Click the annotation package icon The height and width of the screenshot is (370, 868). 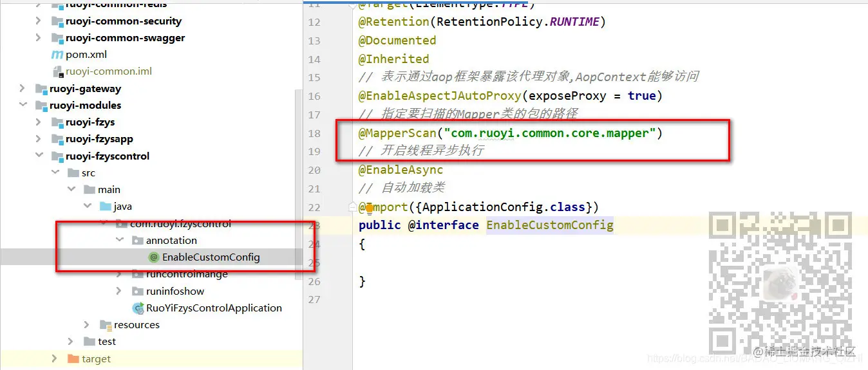click(x=138, y=240)
